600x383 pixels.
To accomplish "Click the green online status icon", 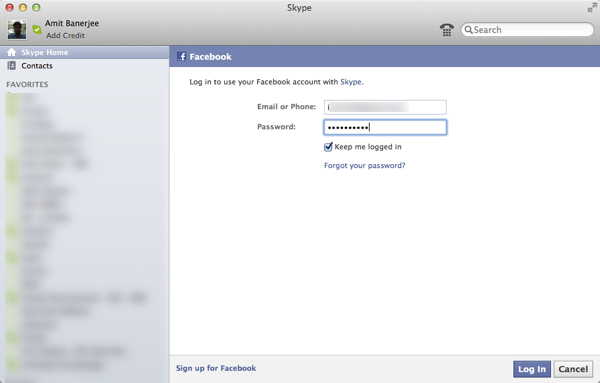I will pyautogui.click(x=37, y=29).
